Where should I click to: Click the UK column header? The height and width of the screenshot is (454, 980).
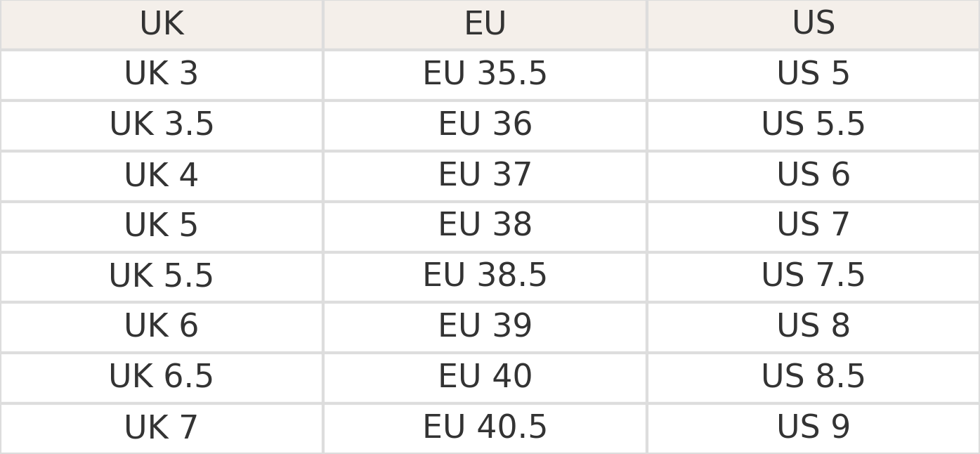[x=162, y=25]
